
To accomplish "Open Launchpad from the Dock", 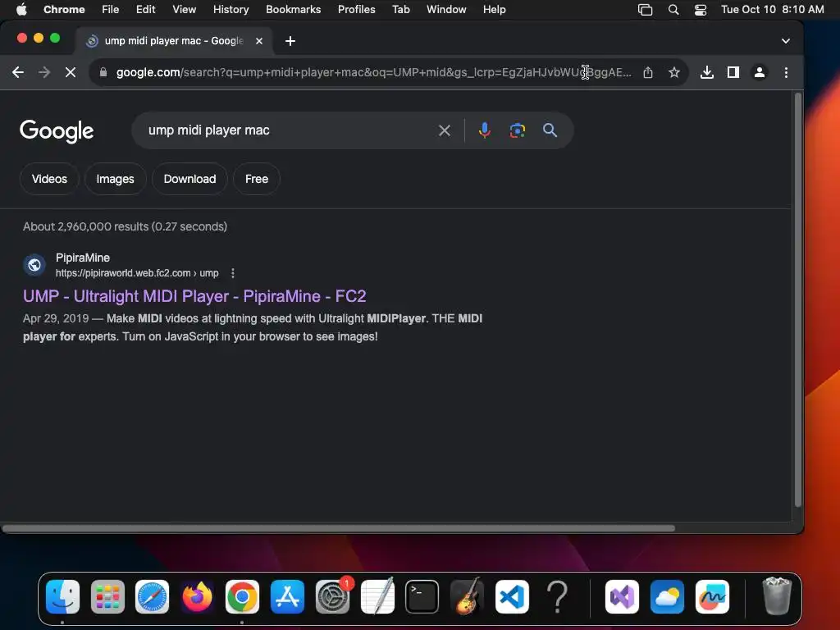I will [107, 597].
